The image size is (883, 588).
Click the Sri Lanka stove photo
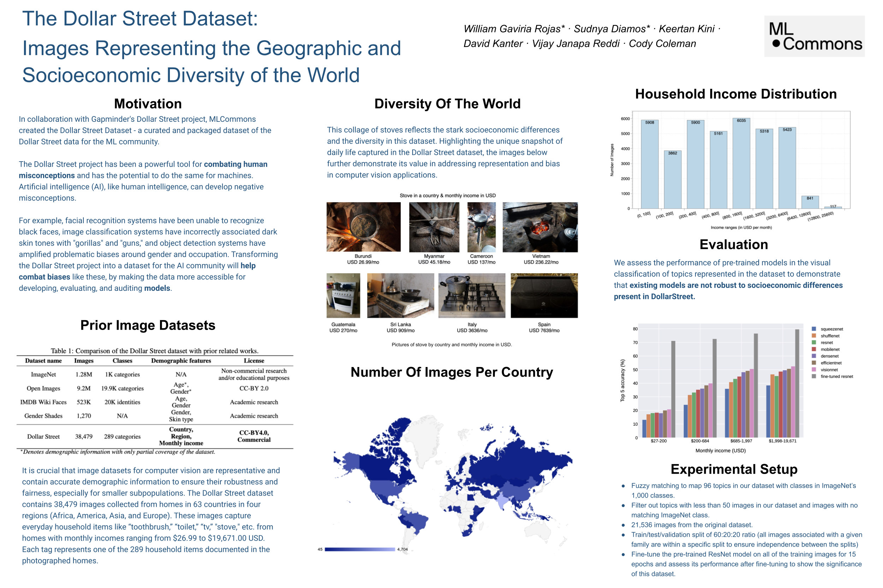click(400, 295)
